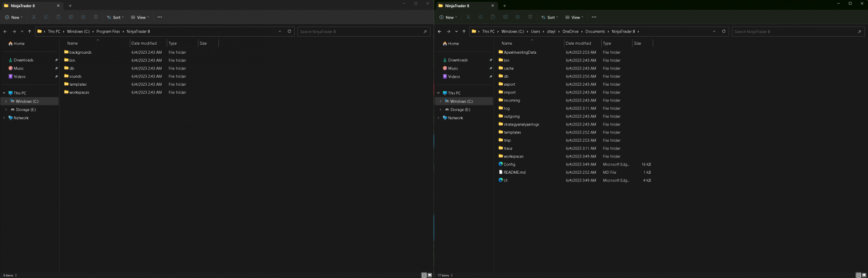Click Paste icon in right window toolbar

pos(493,17)
